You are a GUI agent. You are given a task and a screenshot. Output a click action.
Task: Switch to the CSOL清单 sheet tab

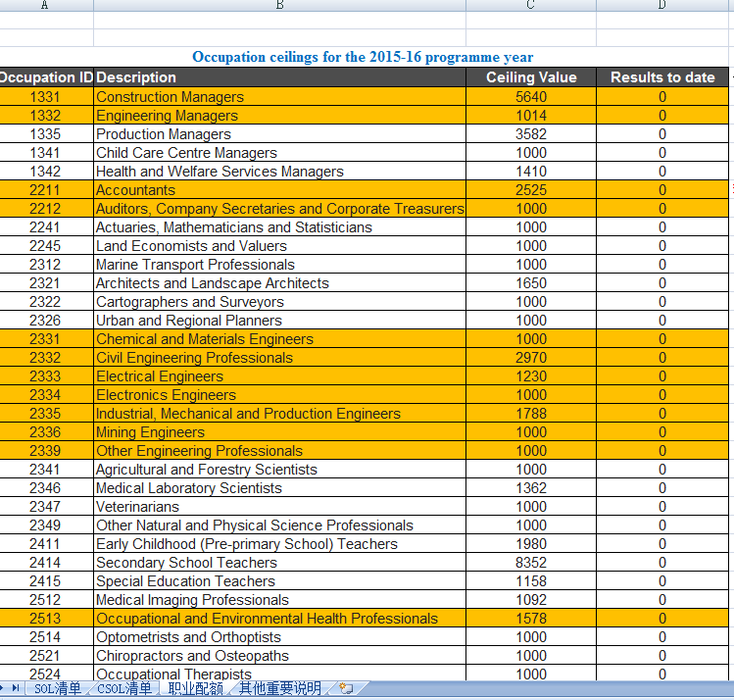(x=124, y=688)
